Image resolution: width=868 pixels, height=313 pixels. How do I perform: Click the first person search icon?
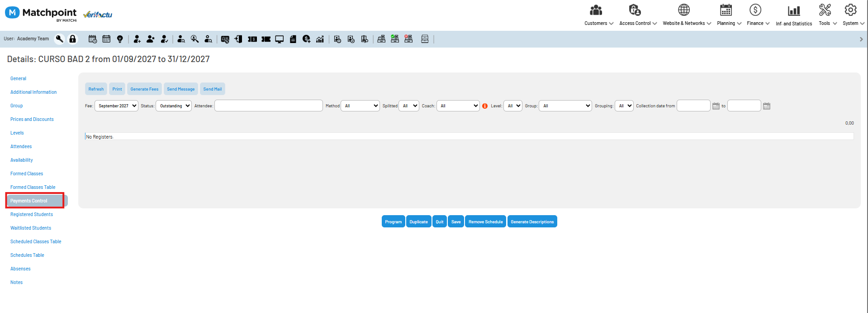point(181,39)
